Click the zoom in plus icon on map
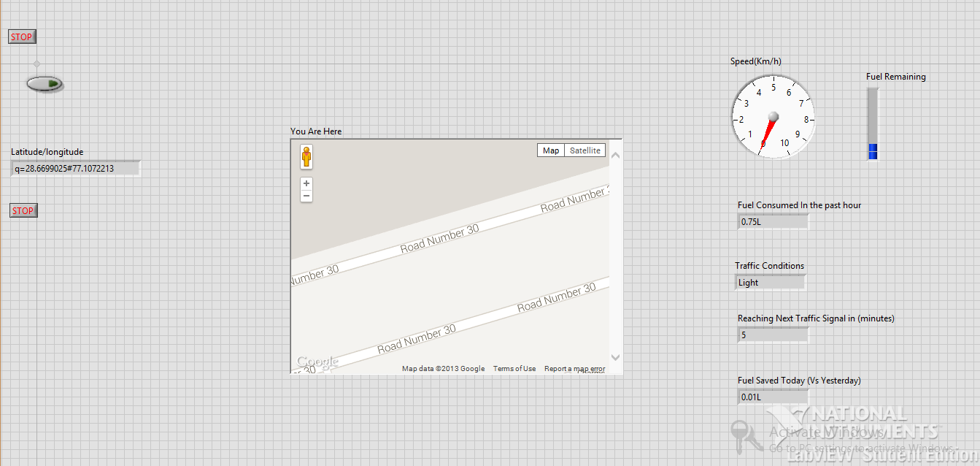980x466 pixels. click(306, 183)
